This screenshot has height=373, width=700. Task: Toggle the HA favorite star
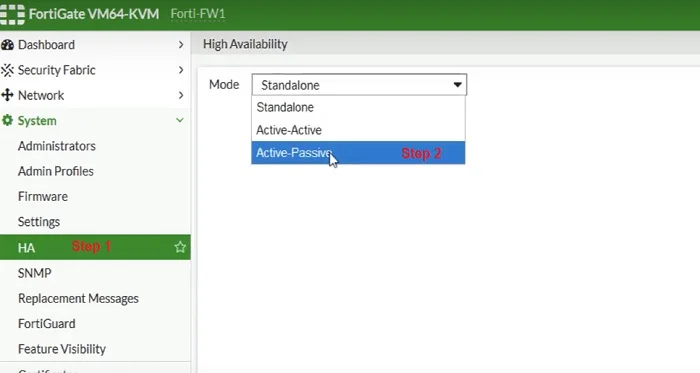click(180, 247)
